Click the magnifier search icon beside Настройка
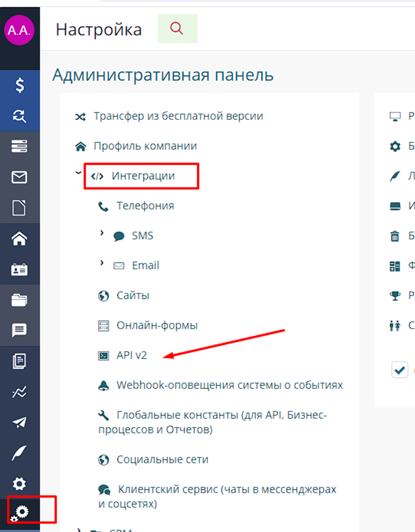Image resolution: width=415 pixels, height=532 pixels. [x=177, y=28]
